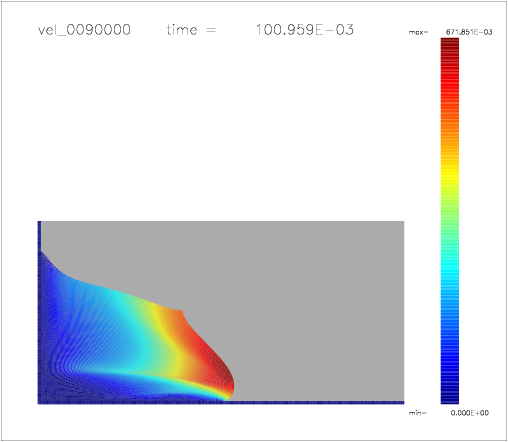Select the max value 671.851E-03
508x442 pixels.
coord(469,32)
